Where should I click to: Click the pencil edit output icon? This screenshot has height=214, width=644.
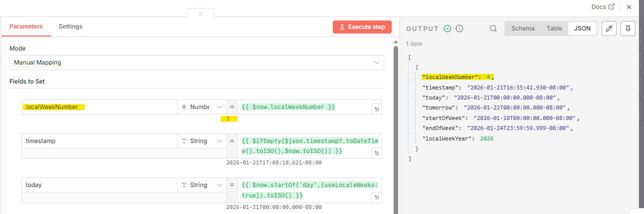pyautogui.click(x=609, y=28)
